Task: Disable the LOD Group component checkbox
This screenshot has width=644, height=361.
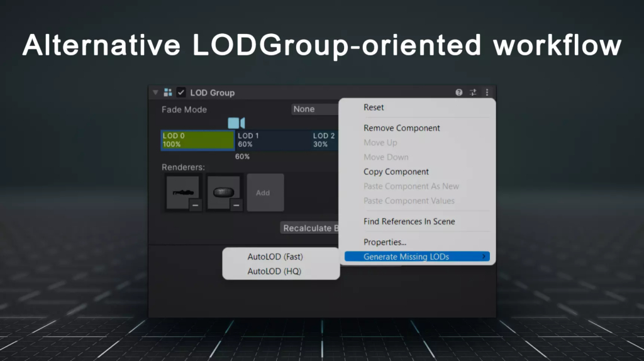Action: point(181,92)
